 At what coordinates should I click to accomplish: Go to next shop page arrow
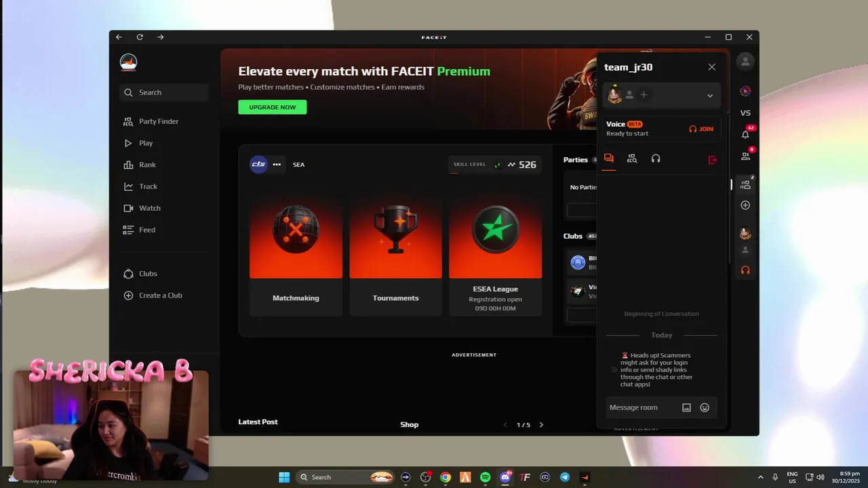point(541,425)
